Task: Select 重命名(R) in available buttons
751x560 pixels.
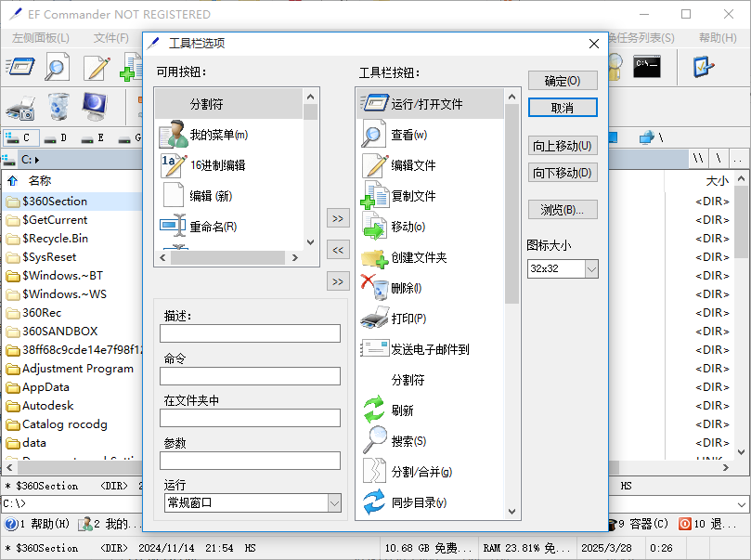Action: [x=229, y=227]
